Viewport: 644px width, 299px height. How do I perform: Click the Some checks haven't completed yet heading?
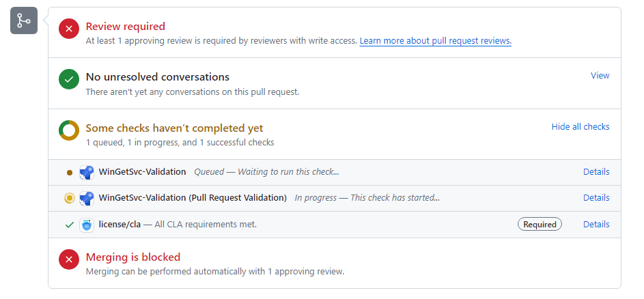pyautogui.click(x=174, y=128)
